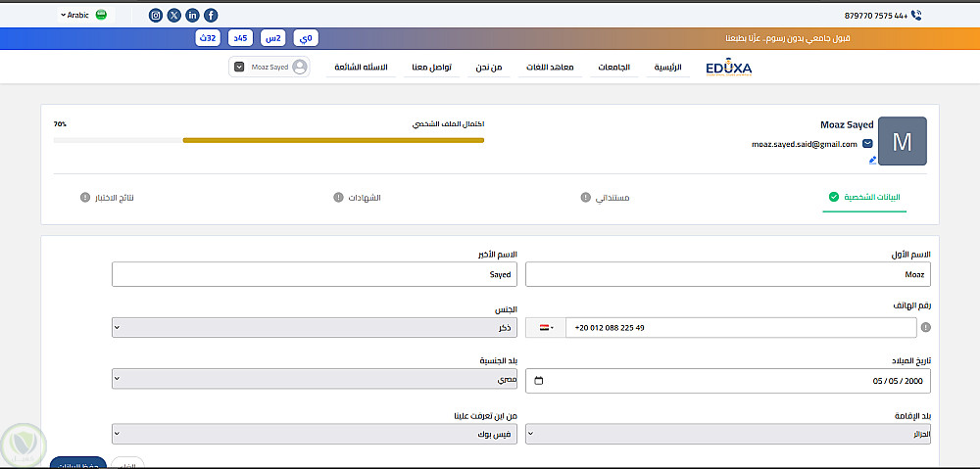Viewport: 980px width, 469px height.
Task: Click the phone number input field
Action: 741,327
